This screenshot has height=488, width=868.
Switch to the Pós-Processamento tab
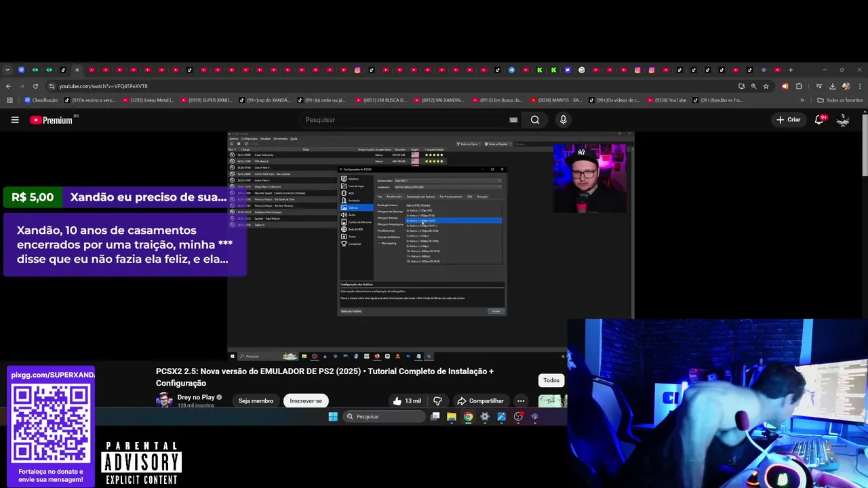tap(451, 197)
